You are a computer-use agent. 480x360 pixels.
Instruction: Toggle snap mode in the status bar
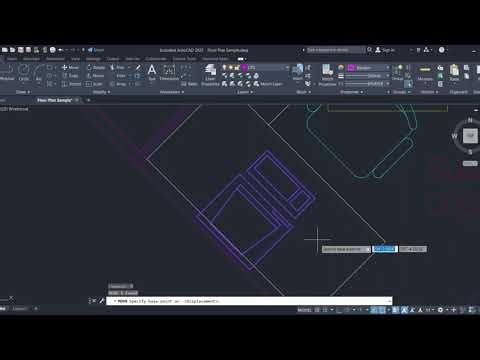click(325, 310)
